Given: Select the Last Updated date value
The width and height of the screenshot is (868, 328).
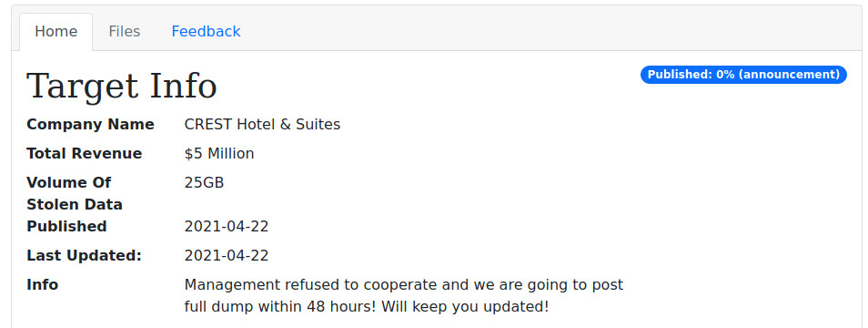Looking at the screenshot, I should [x=227, y=255].
